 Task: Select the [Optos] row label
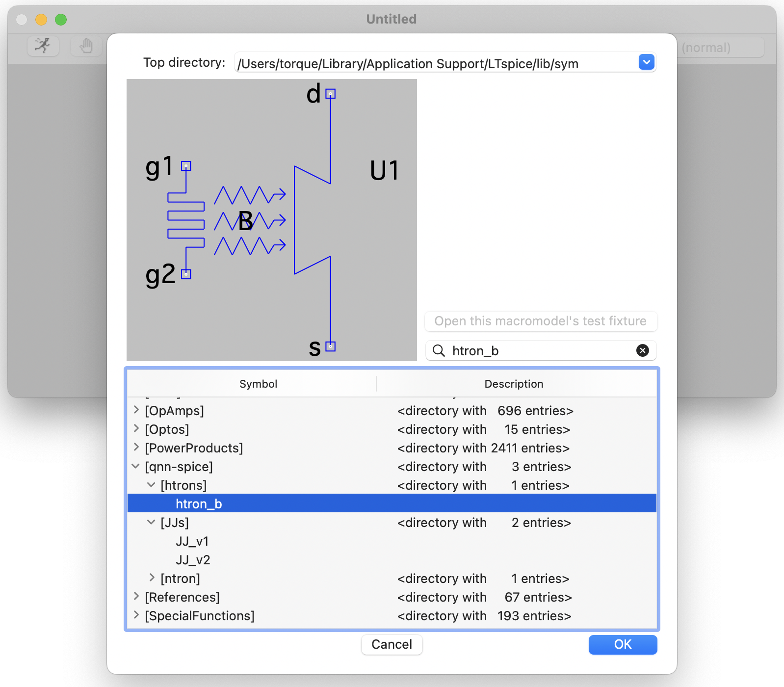tap(167, 429)
